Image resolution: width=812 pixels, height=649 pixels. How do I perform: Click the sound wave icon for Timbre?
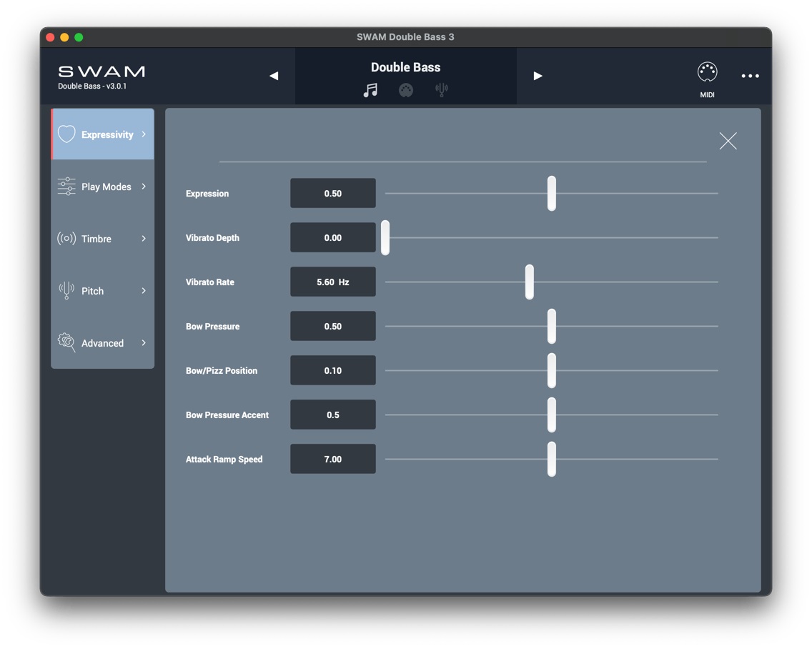(66, 238)
